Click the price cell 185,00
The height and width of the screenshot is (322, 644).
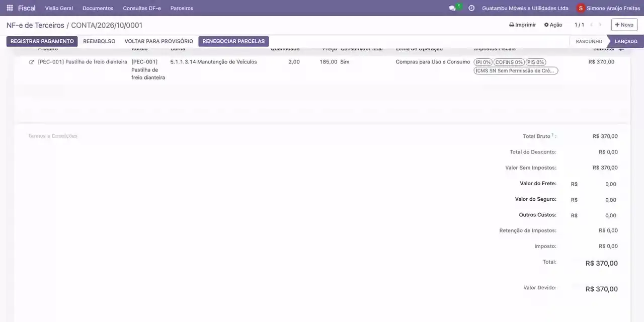[328, 62]
